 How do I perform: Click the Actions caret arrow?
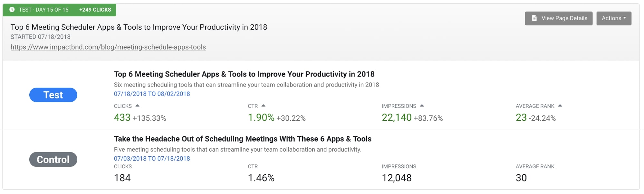pyautogui.click(x=625, y=18)
